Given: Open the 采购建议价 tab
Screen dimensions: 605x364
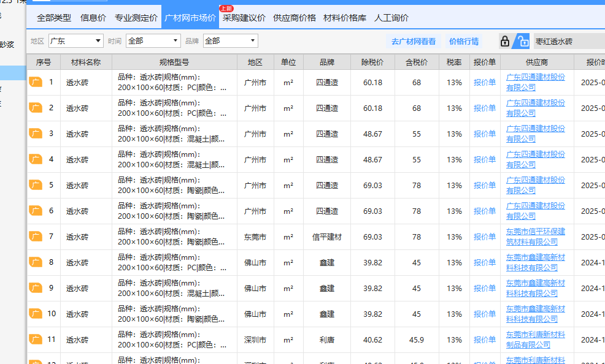Looking at the screenshot, I should tap(244, 18).
